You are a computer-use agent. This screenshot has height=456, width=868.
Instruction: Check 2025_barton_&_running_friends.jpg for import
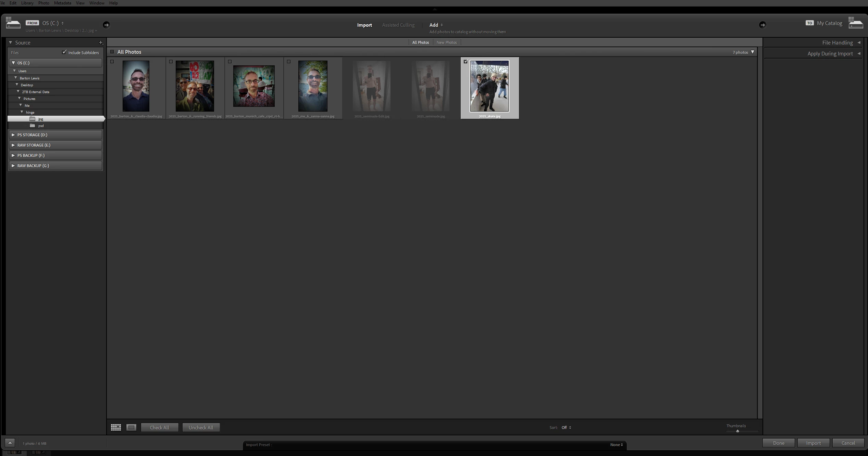pos(171,62)
